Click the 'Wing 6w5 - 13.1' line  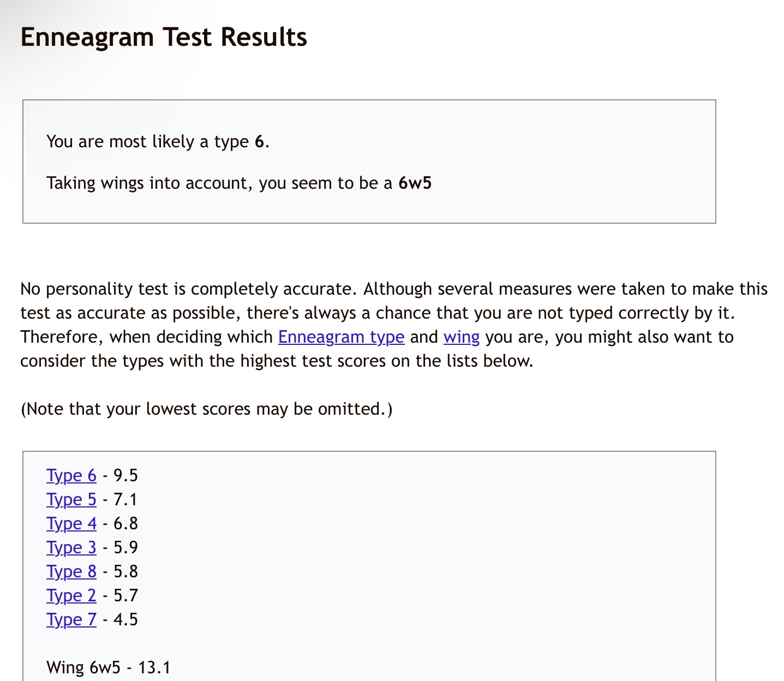(109, 667)
